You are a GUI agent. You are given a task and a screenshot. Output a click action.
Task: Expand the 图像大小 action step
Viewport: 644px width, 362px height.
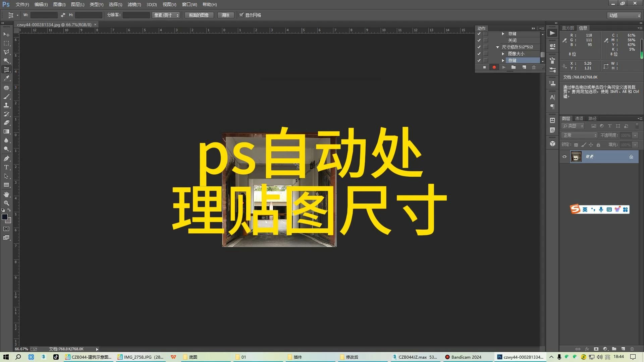[x=503, y=54]
